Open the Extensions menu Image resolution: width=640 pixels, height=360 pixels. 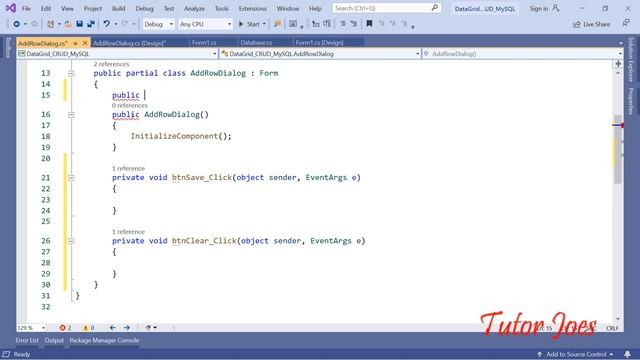(x=253, y=8)
